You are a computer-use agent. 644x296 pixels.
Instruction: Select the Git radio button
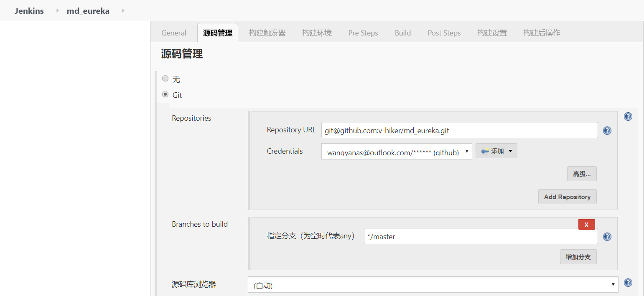coord(165,94)
